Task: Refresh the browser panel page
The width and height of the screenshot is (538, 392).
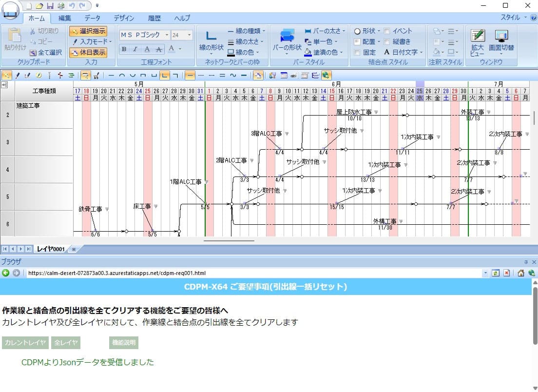Action: point(495,273)
